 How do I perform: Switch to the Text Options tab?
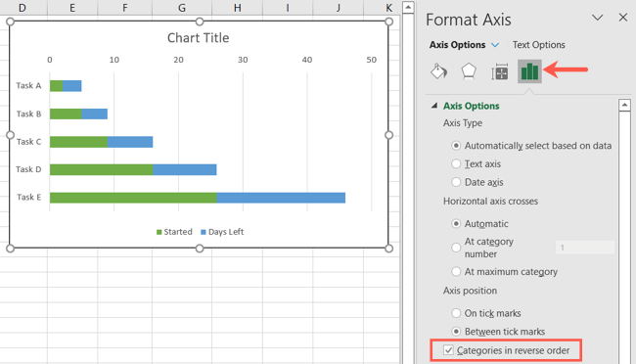pyautogui.click(x=539, y=45)
